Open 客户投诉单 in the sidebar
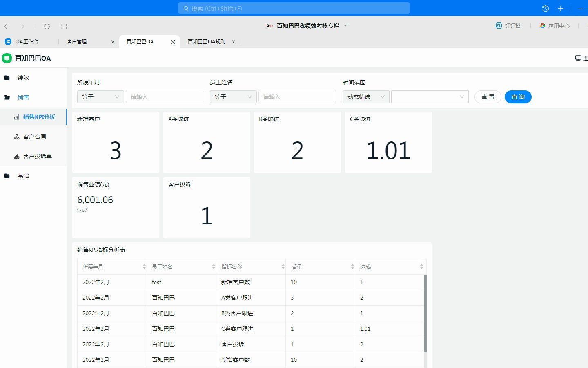588x368 pixels. tap(37, 156)
